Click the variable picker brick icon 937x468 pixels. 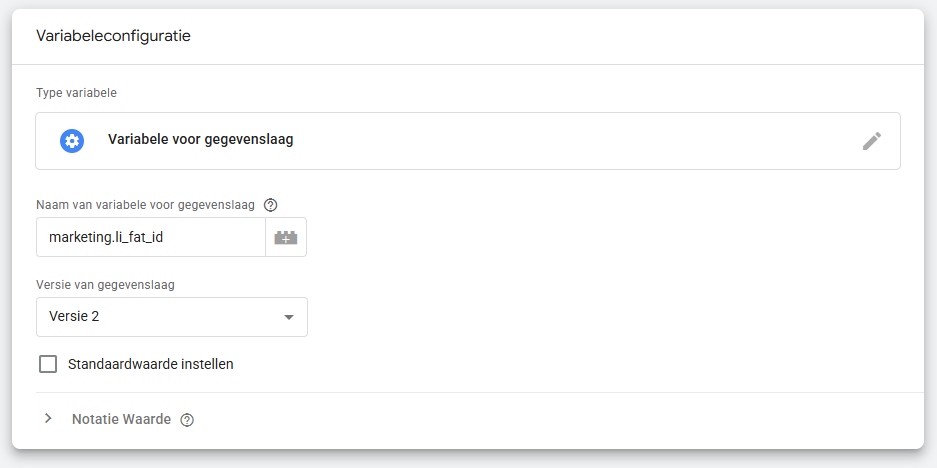point(286,238)
